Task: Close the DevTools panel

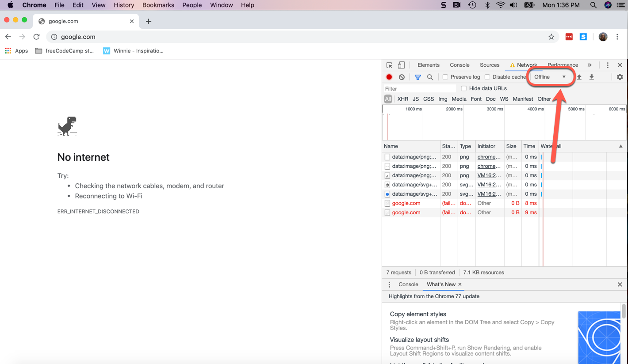Action: (620, 65)
